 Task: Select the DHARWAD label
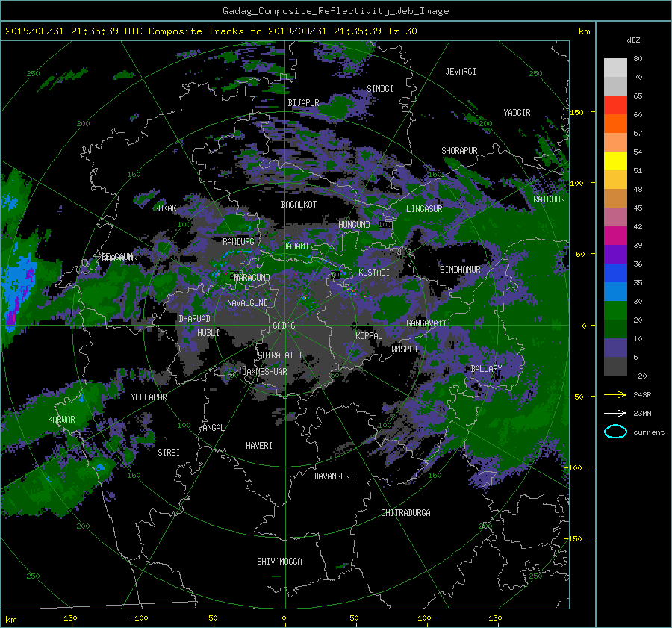(195, 319)
